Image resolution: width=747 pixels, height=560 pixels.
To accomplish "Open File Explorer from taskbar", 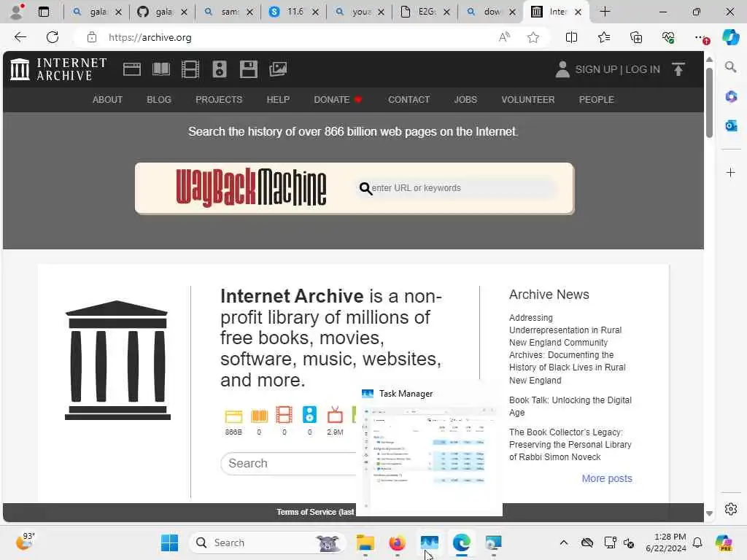I will (365, 542).
